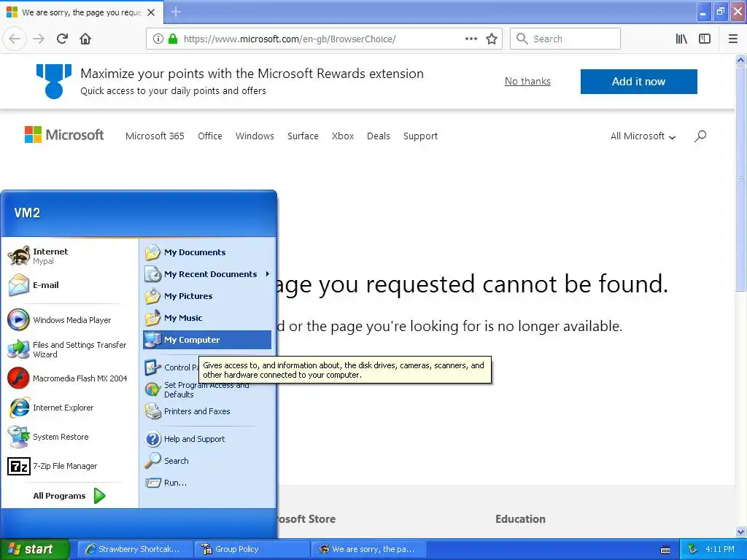This screenshot has height=560, width=747.
Task: Click the scrollbar up arrow
Action: (x=741, y=60)
